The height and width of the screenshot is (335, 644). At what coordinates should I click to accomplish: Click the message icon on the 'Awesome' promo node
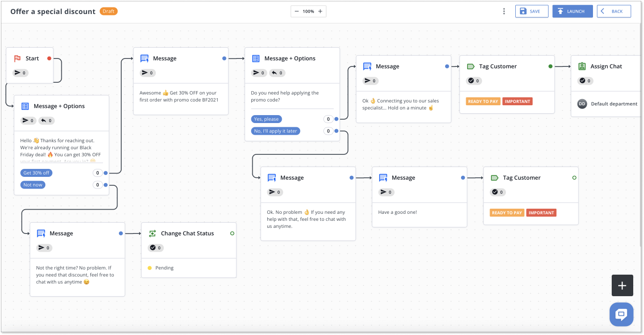[145, 58]
